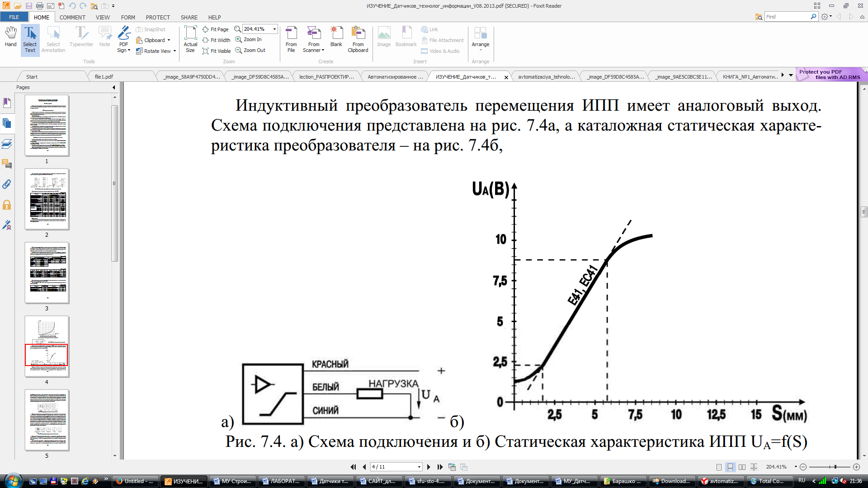Viewport: 868px width, 488px height.
Task: Go to the first page
Action: (x=354, y=467)
